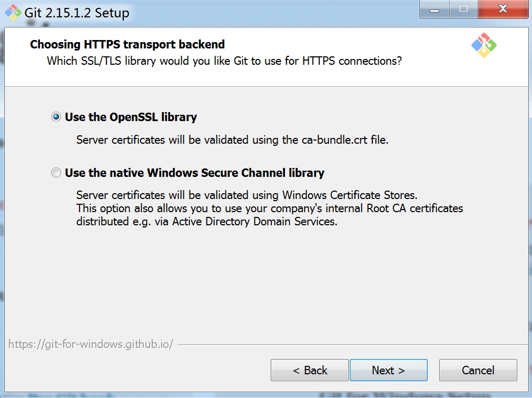Click the Git icon in the title bar
532x398 pixels.
(x=13, y=13)
